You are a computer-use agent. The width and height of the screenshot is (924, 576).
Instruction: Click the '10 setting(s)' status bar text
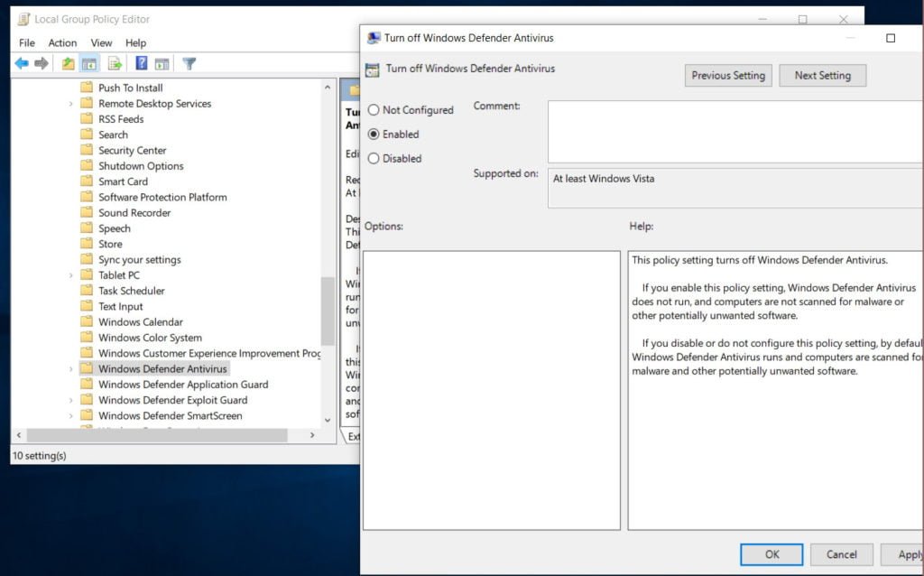[x=40, y=455]
